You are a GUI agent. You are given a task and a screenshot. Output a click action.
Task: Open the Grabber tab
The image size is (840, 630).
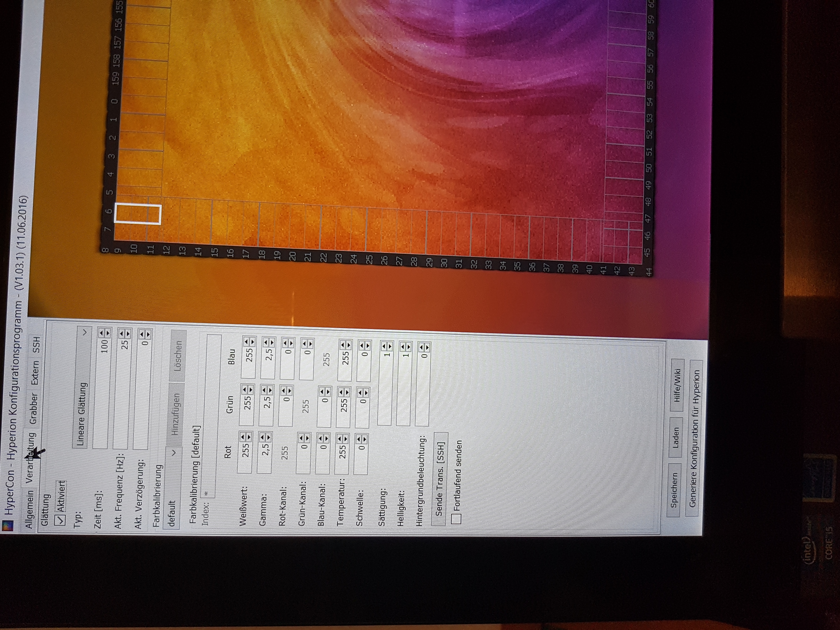pyautogui.click(x=33, y=408)
